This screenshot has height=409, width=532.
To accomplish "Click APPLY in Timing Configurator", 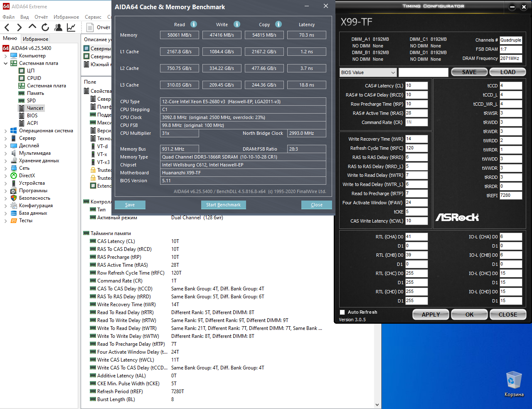I will coord(431,315).
